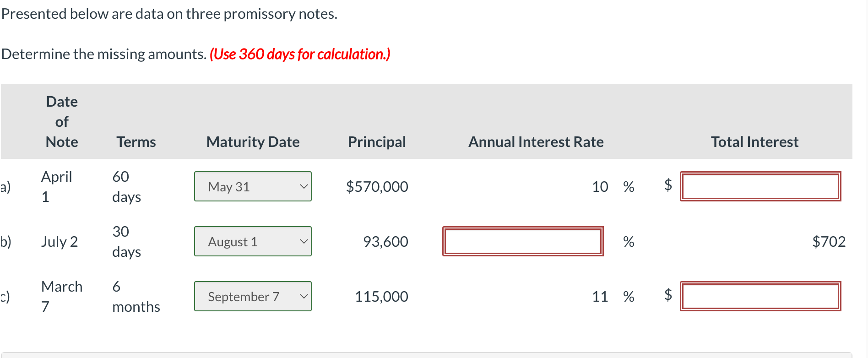The height and width of the screenshot is (358, 868).
Task: Open the September 7 maturity date dropdown
Action: pos(252,296)
